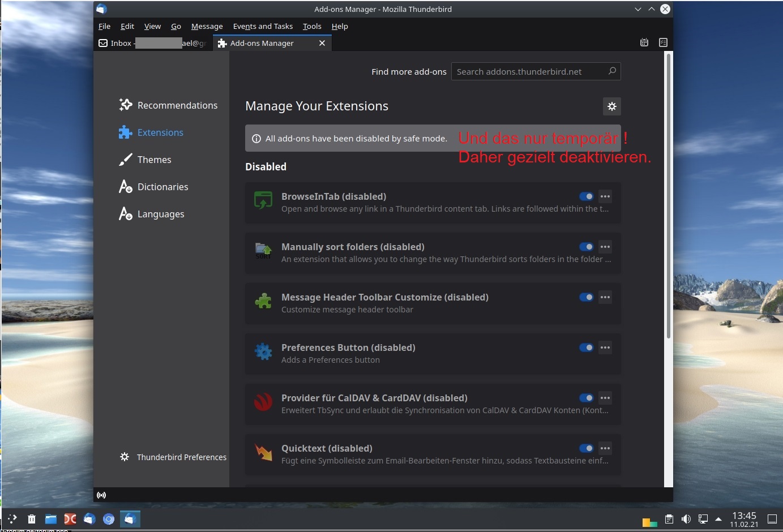Screen dimensions: 783x532
Task: Open more options for Message Header Toolbar Customize
Action: [605, 297]
